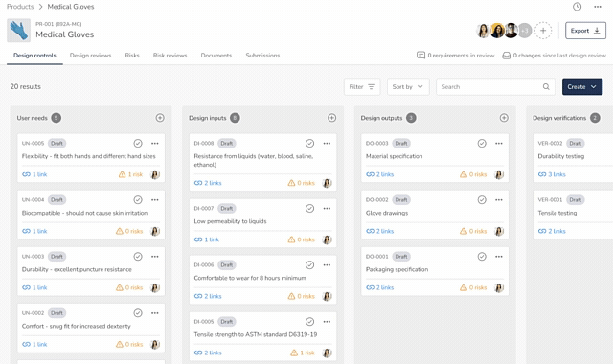Expand the Create dropdown button
This screenshot has width=613, height=364.
tap(582, 87)
